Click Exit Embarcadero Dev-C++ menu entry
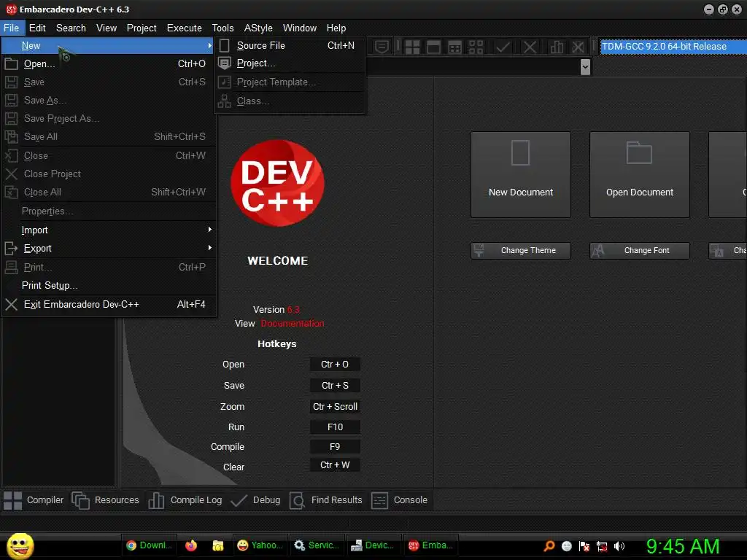 pos(107,304)
